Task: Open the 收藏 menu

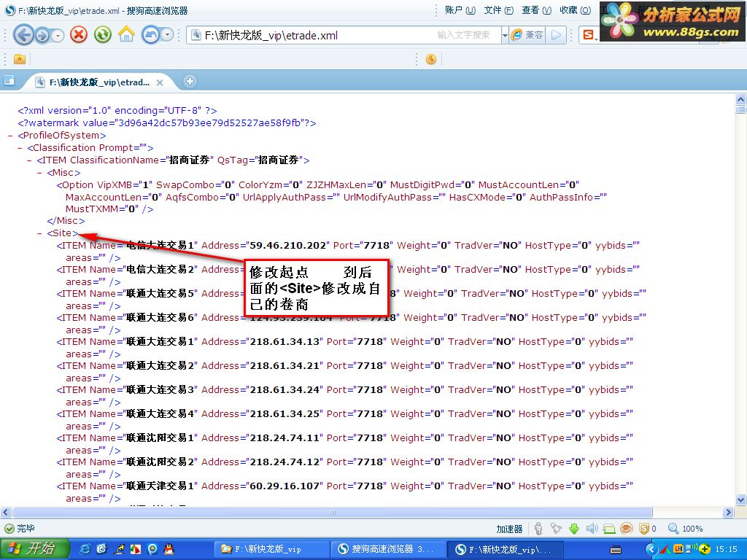Action: point(575,10)
